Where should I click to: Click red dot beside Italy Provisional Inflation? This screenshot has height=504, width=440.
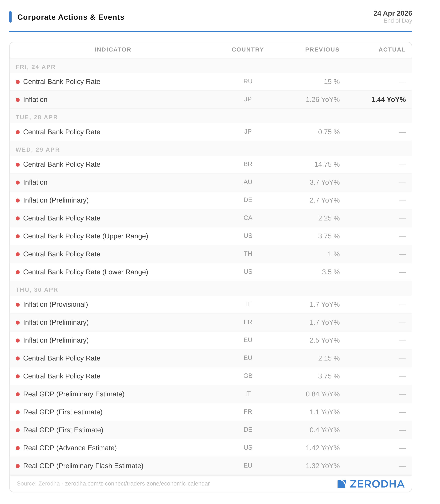[x=18, y=305]
